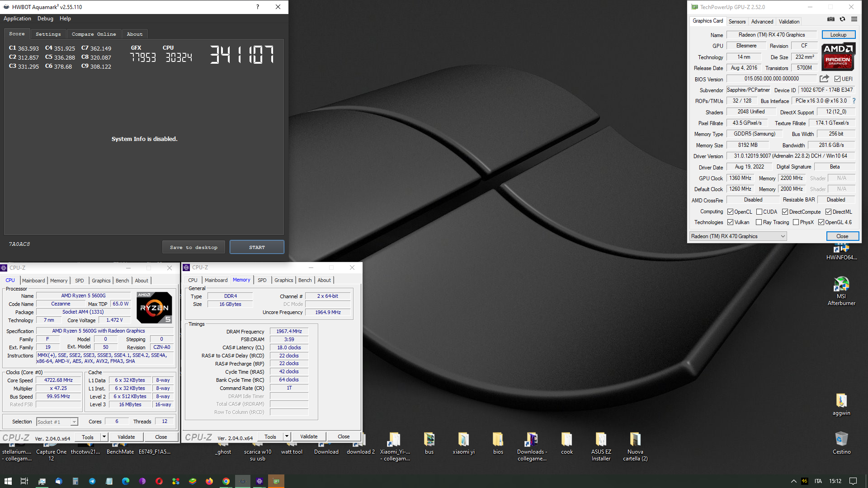Open the Calculator from the taskbar

pos(75,481)
